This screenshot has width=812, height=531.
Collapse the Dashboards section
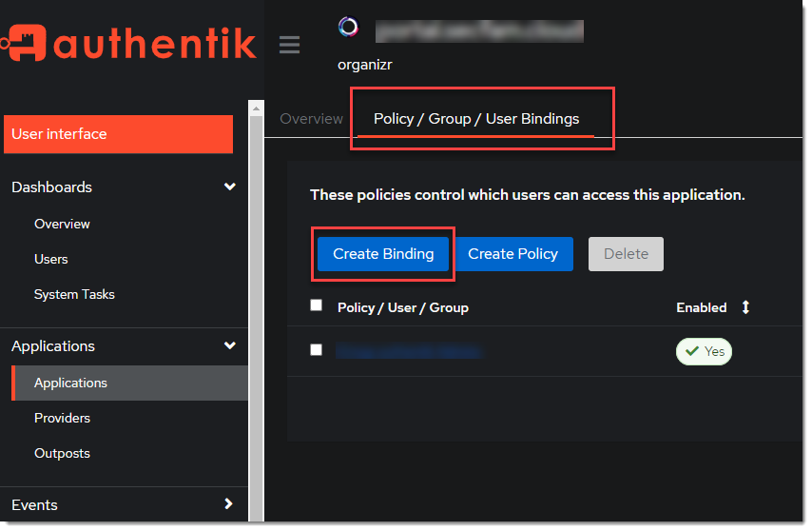(229, 187)
